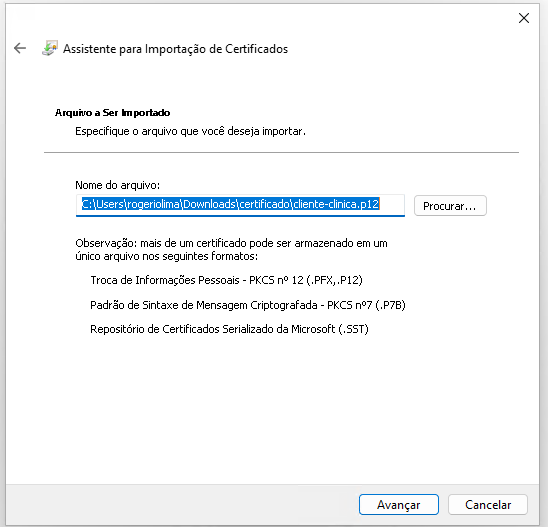Image resolution: width=548 pixels, height=527 pixels.
Task: Click the empty title area left of the close button
Action: 402,18
